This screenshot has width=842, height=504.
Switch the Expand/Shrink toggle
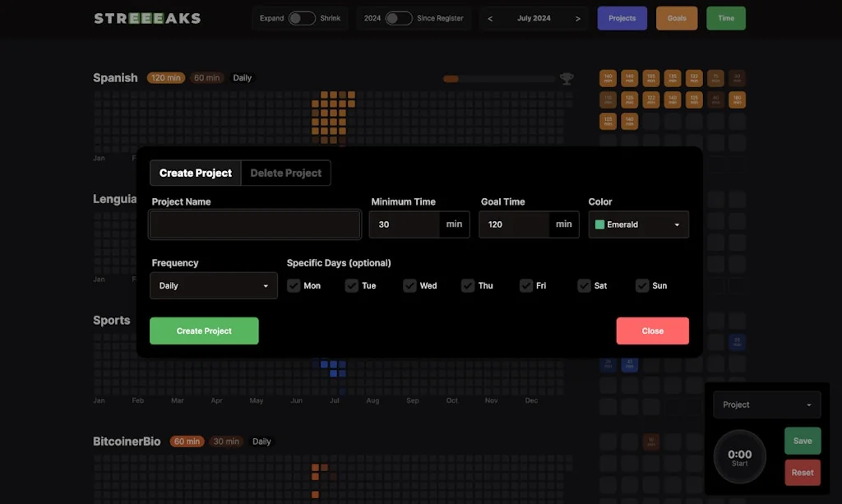tap(300, 17)
